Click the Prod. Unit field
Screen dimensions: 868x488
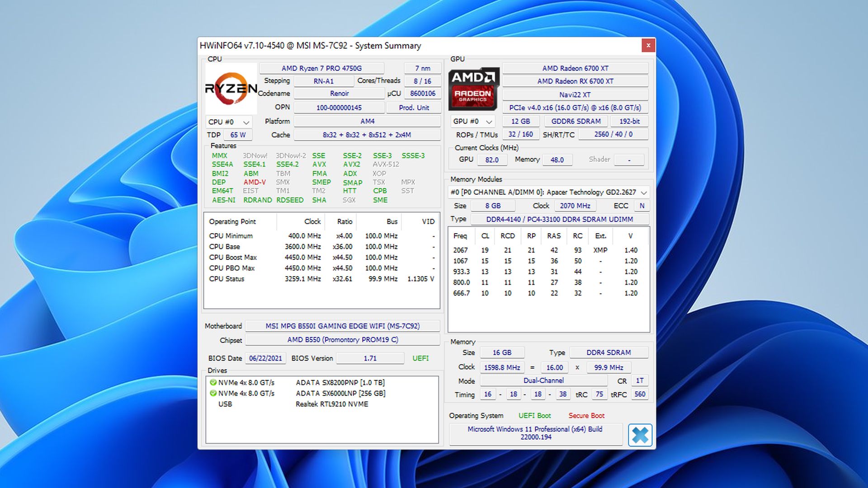[414, 108]
